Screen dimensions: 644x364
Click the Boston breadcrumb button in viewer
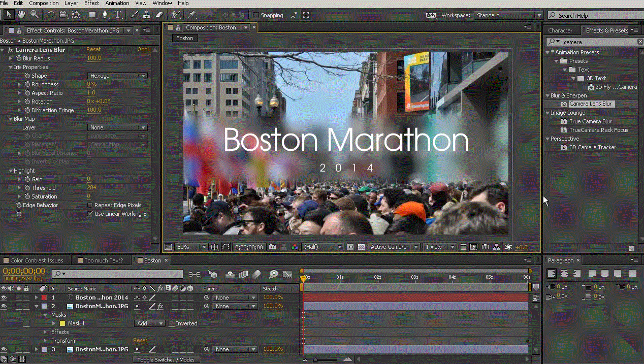185,38
